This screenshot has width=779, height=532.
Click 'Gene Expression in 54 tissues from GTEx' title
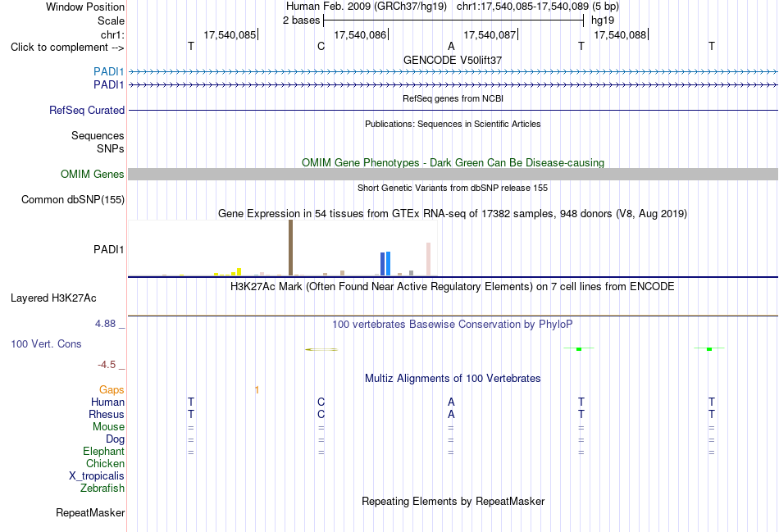(453, 214)
